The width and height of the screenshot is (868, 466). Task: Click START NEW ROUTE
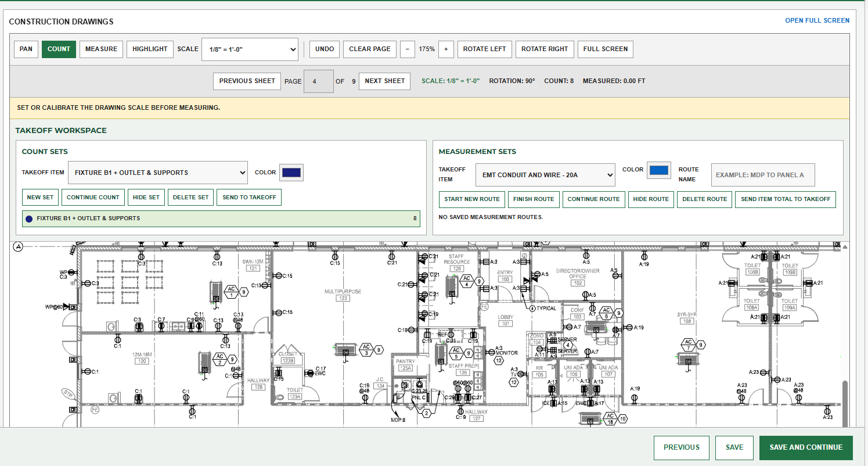click(x=472, y=199)
